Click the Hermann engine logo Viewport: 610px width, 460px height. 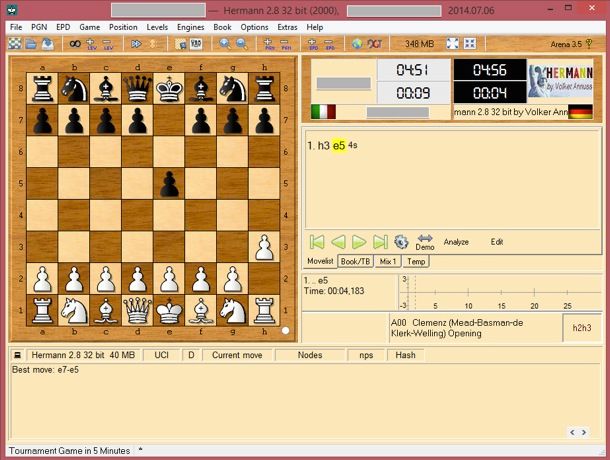pos(560,81)
